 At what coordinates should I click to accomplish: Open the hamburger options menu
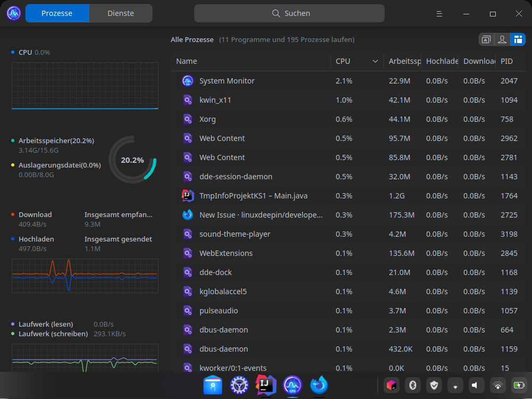(439, 13)
